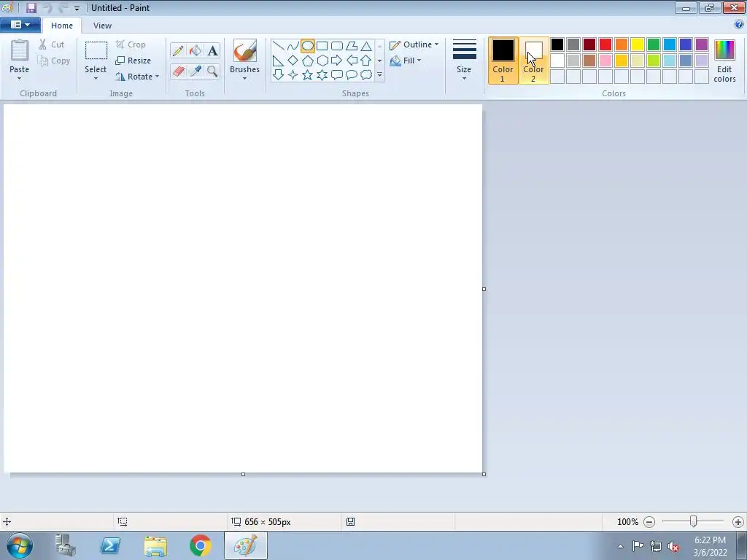
Task: Click the Save icon in quick access toolbar
Action: click(x=31, y=7)
